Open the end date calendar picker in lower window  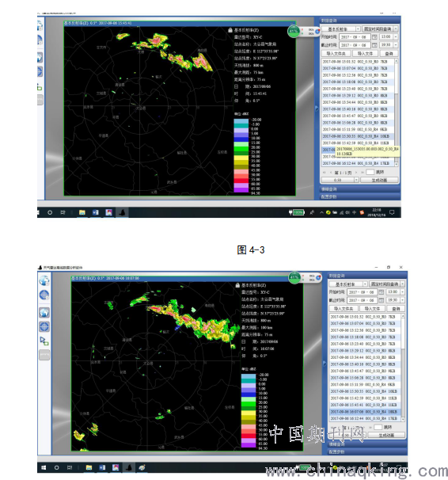tap(382, 300)
